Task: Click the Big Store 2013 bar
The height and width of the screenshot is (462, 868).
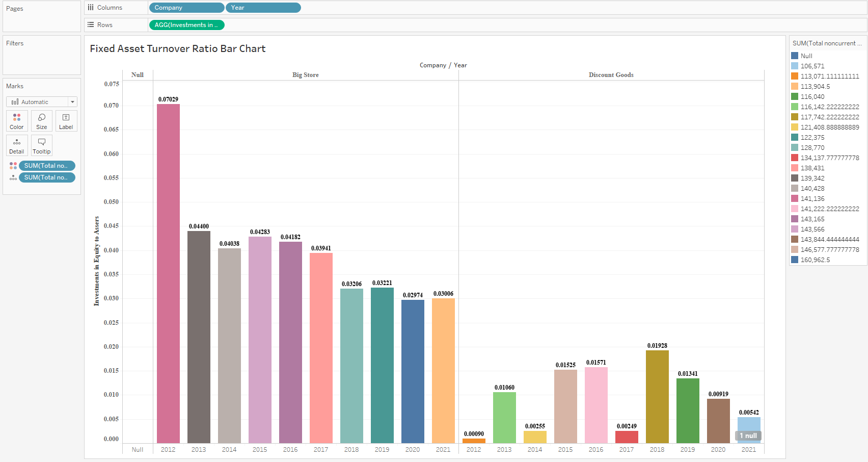Action: (199, 337)
